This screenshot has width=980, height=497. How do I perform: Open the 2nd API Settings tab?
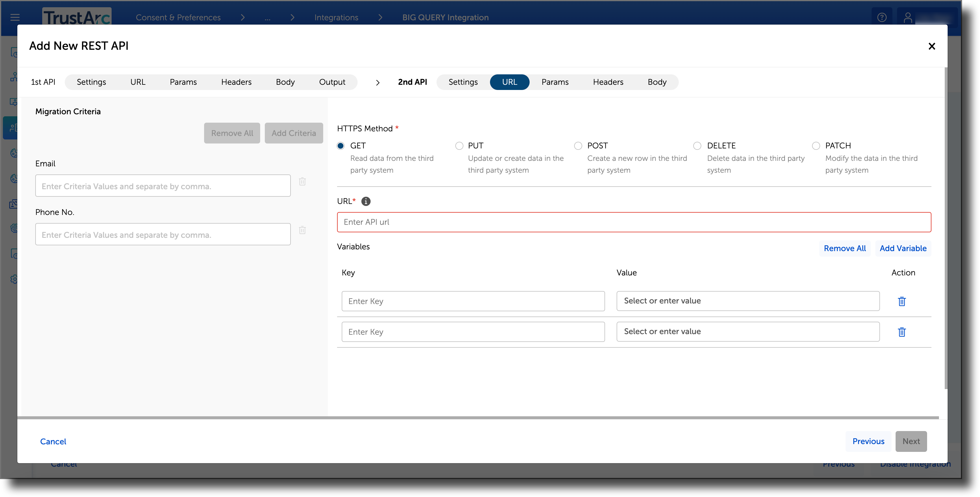click(x=463, y=82)
